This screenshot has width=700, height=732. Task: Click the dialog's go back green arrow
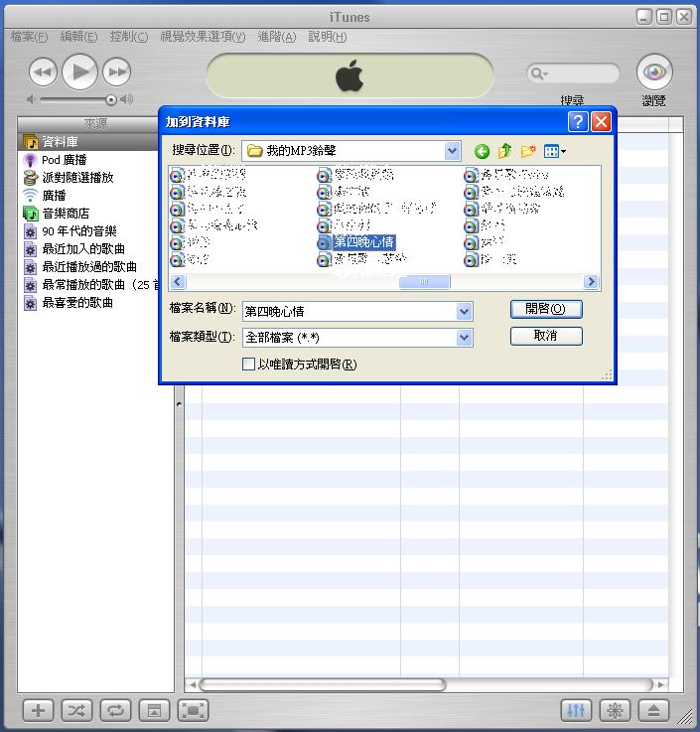[482, 151]
